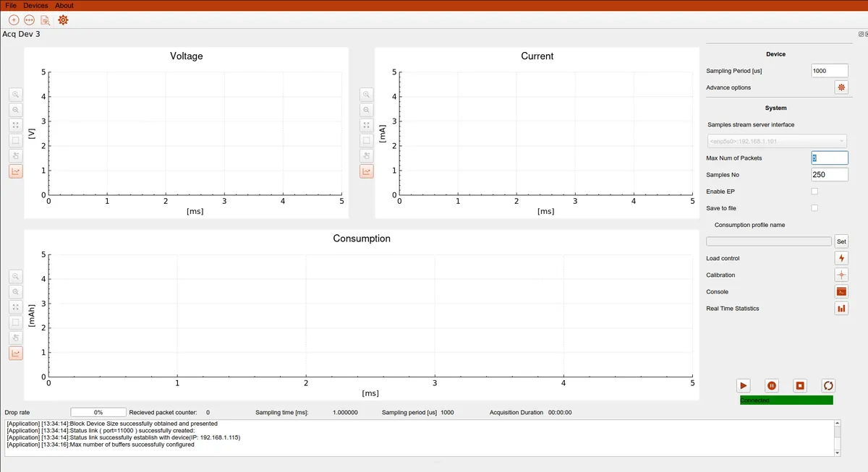Click the three-dots circle toolbar icon
Screen dimensions: 868x472
30,20
